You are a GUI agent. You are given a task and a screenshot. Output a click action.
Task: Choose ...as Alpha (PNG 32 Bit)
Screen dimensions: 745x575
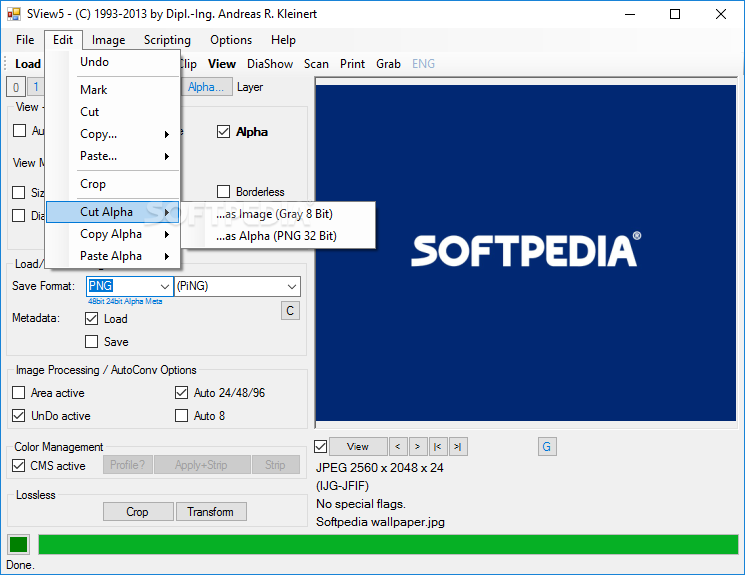278,236
